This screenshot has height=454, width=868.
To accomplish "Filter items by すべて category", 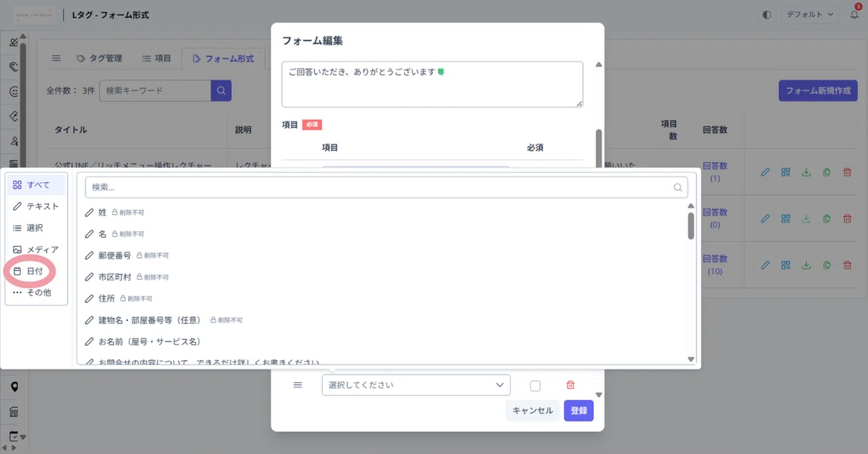I will pyautogui.click(x=36, y=185).
